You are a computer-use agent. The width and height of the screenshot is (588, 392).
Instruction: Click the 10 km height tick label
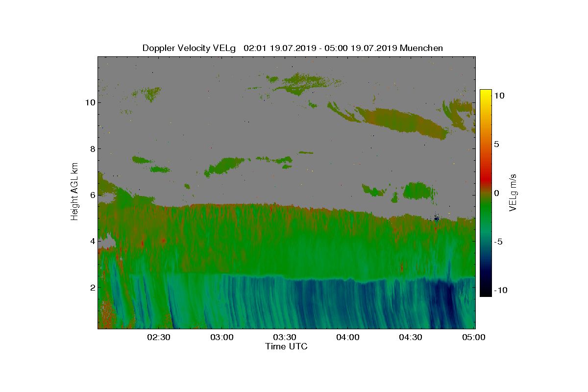(89, 102)
